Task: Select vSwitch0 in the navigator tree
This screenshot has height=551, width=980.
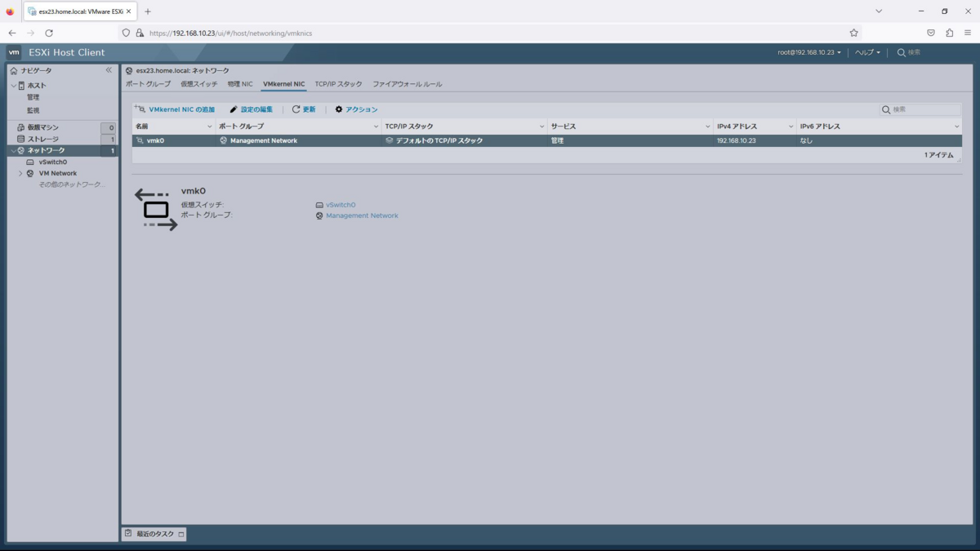Action: (53, 162)
